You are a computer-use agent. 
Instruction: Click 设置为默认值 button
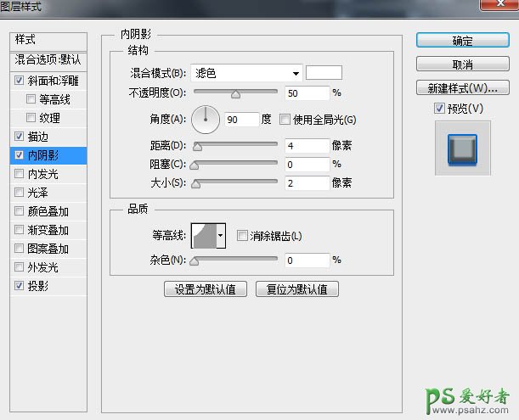pyautogui.click(x=205, y=289)
